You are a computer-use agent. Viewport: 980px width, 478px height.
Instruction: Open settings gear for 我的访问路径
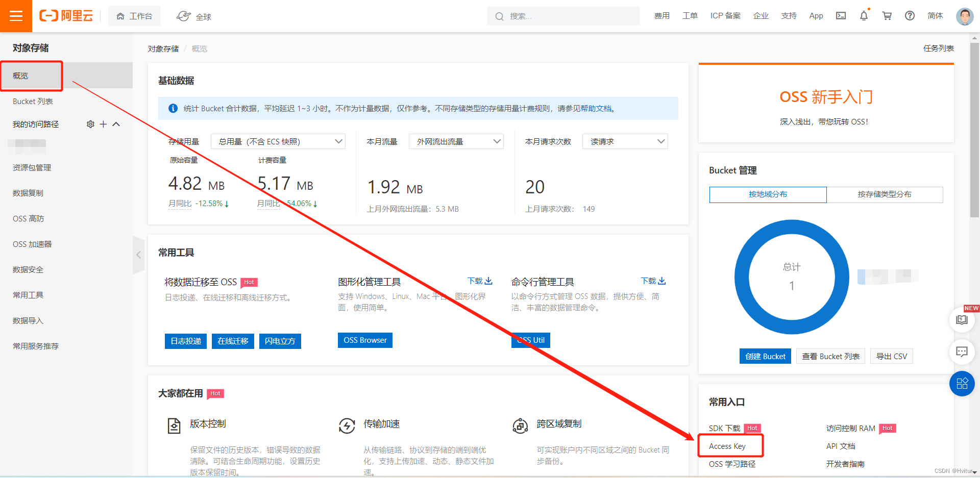point(90,124)
